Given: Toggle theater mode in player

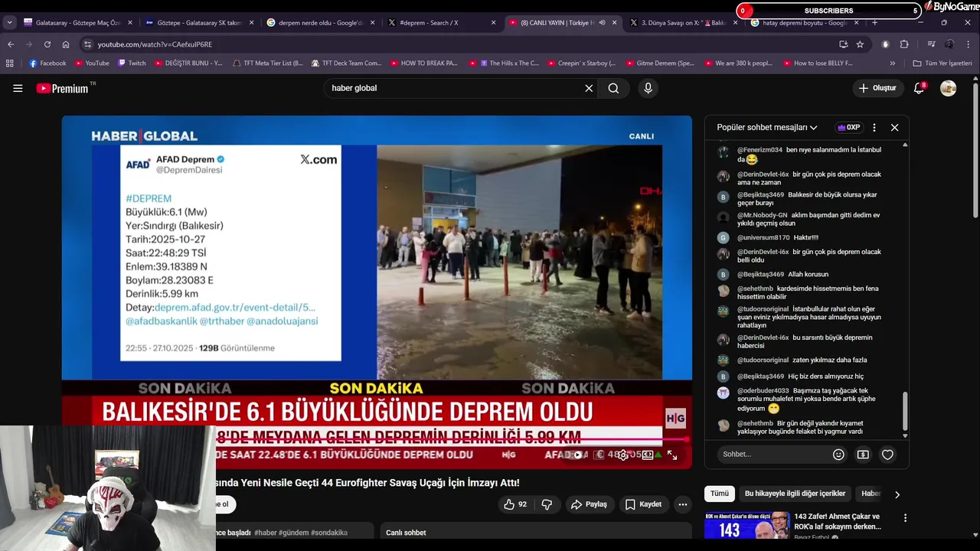Looking at the screenshot, I should coord(648,455).
